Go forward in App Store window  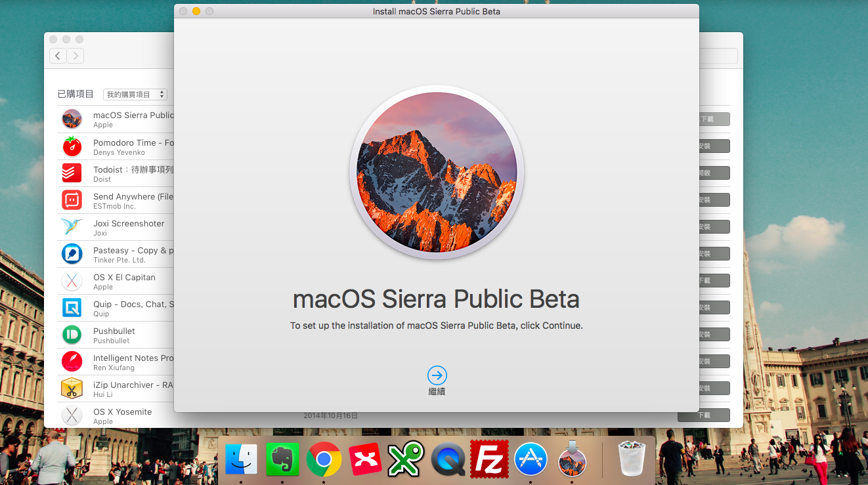[76, 56]
